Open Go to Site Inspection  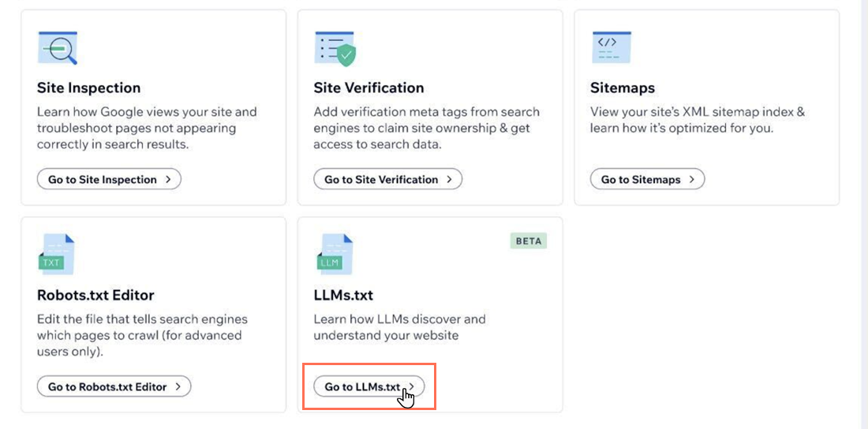pyautogui.click(x=109, y=180)
